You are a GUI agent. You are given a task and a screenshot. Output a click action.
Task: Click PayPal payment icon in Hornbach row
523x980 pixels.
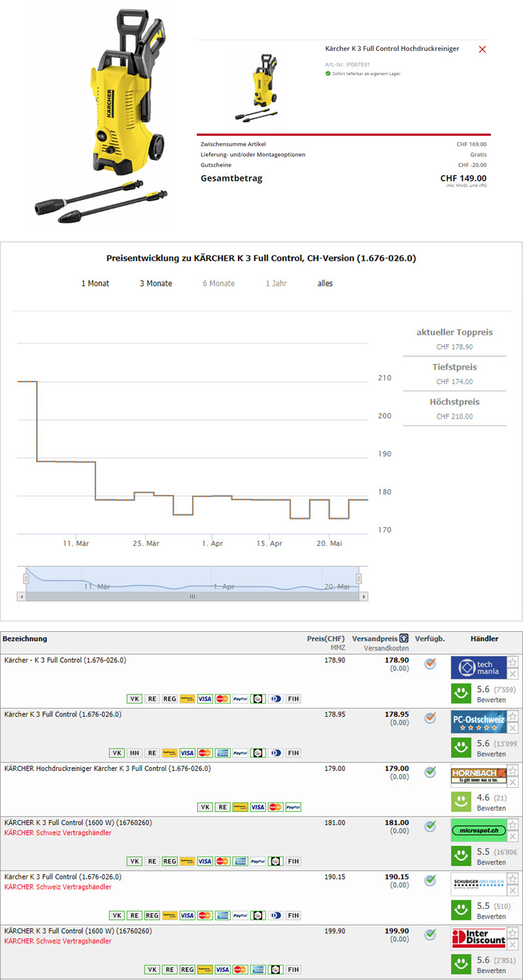tap(293, 807)
